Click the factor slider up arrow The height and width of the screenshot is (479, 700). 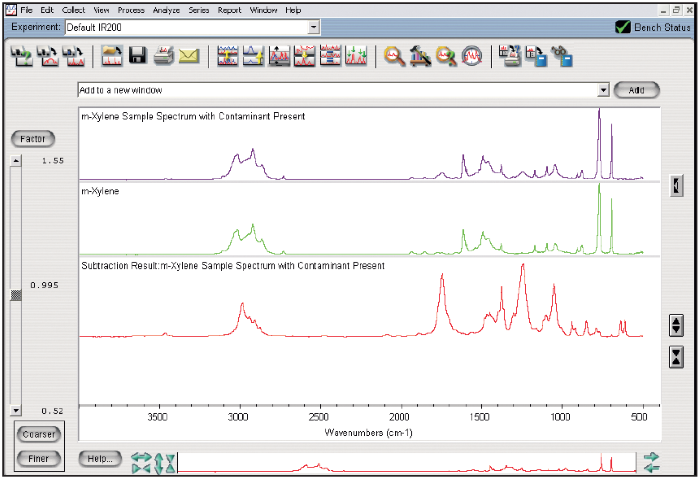[16, 161]
